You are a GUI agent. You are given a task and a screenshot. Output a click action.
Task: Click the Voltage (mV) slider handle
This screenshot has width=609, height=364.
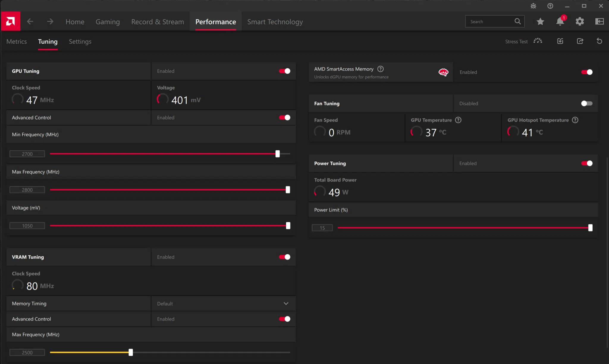point(288,226)
